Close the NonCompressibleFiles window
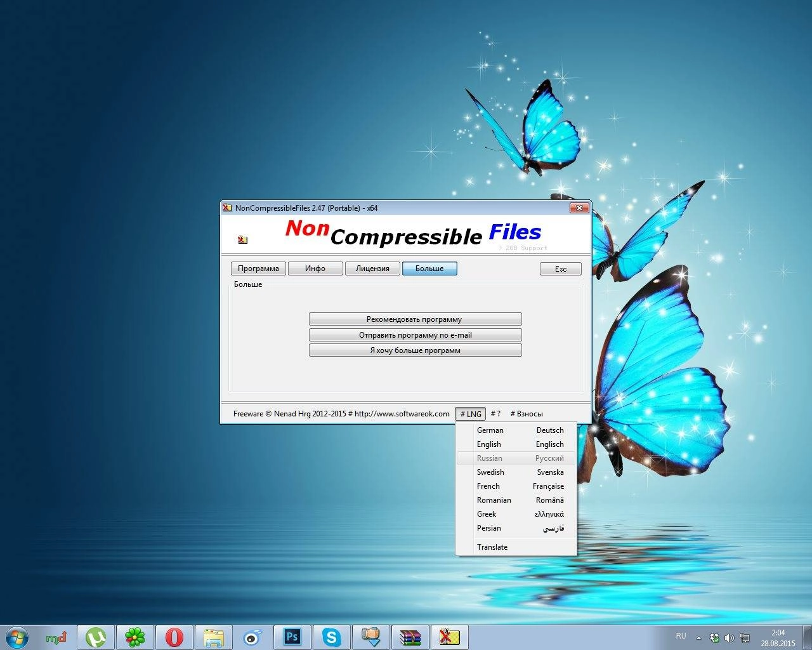The image size is (812, 650). 579,208
